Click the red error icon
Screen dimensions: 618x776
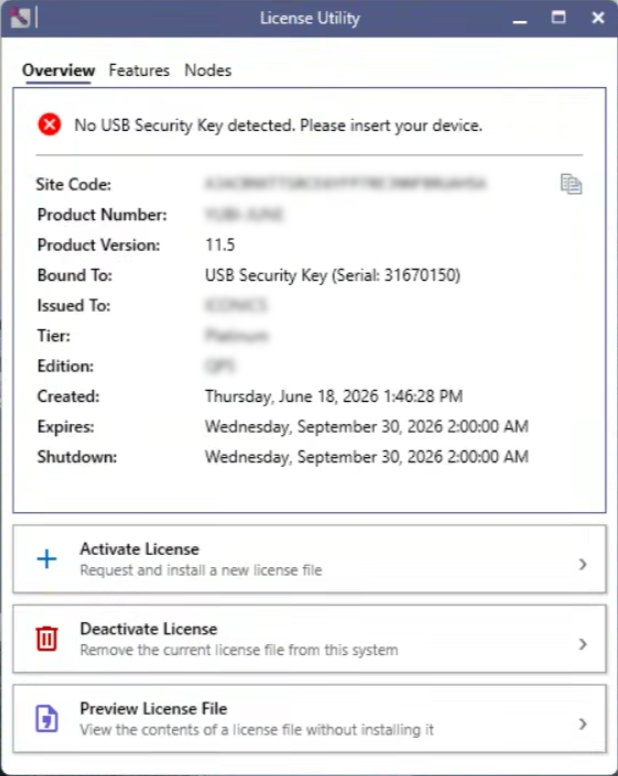[49, 124]
